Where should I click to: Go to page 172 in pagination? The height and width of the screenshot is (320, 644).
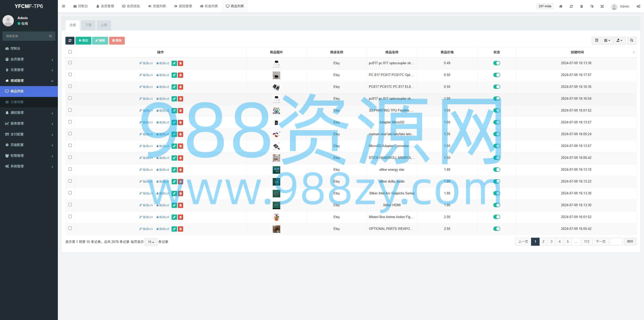pos(587,242)
